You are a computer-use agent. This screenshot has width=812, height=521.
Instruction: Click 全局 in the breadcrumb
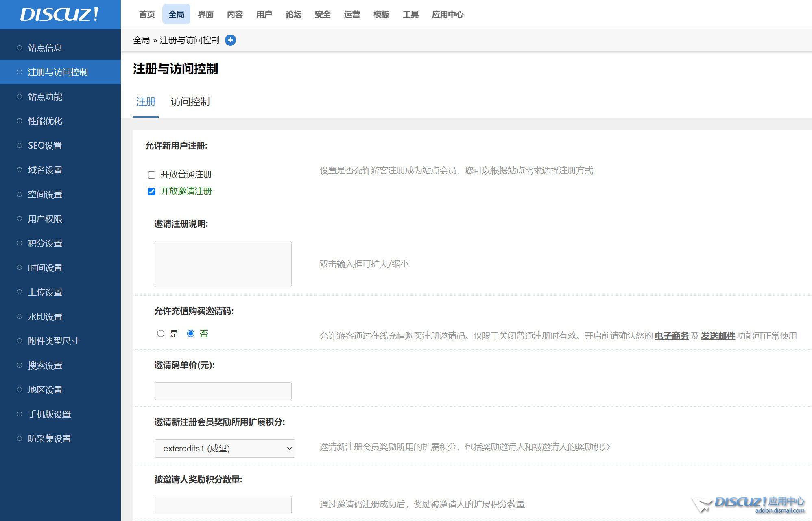(141, 40)
